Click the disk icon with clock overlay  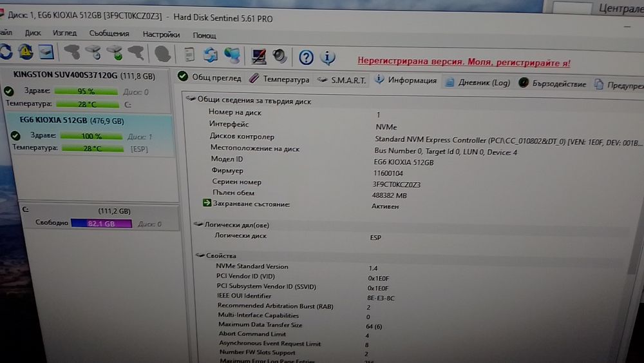pyautogui.click(x=93, y=53)
